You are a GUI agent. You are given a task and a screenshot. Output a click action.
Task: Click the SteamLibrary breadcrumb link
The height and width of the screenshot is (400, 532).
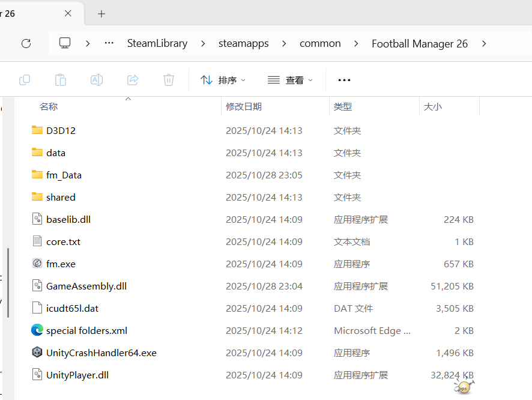[x=157, y=43]
